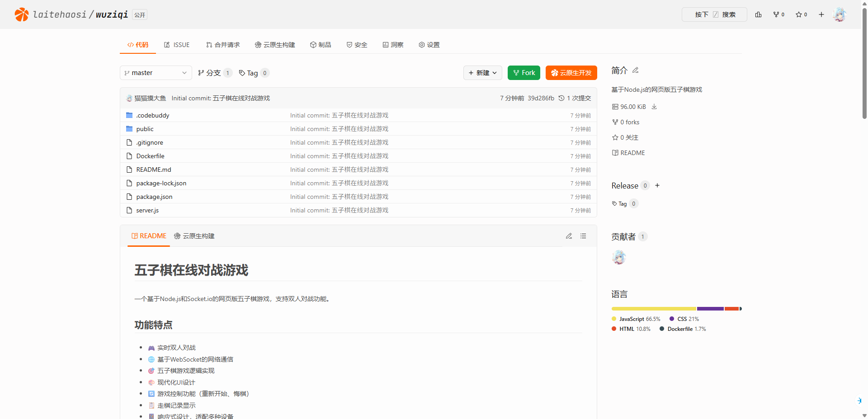Add a new Release plus icon
868x419 pixels.
tap(657, 185)
